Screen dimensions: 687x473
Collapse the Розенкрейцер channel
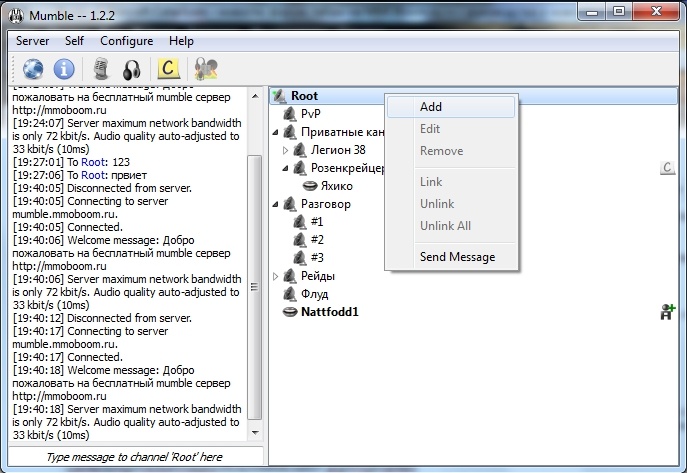pos(285,168)
